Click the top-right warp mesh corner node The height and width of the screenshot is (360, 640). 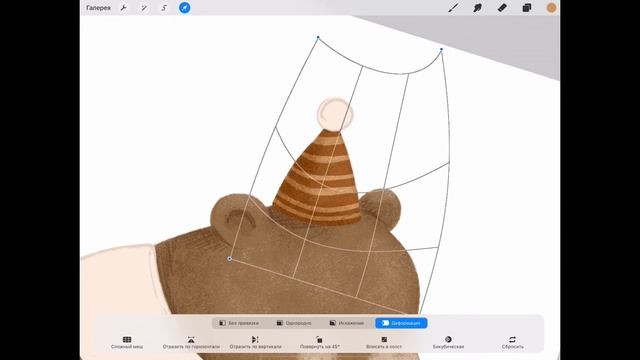[441, 49]
